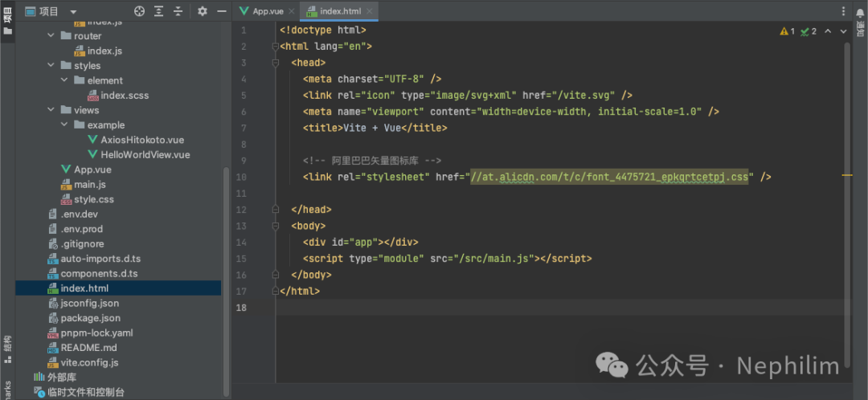Click the Expand All icon in project toolbar
Screen dimensions: 868x400
click(x=159, y=11)
